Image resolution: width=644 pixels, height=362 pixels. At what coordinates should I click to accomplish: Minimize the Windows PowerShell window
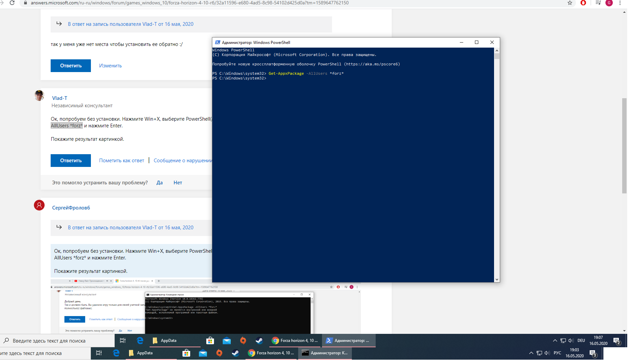(462, 43)
